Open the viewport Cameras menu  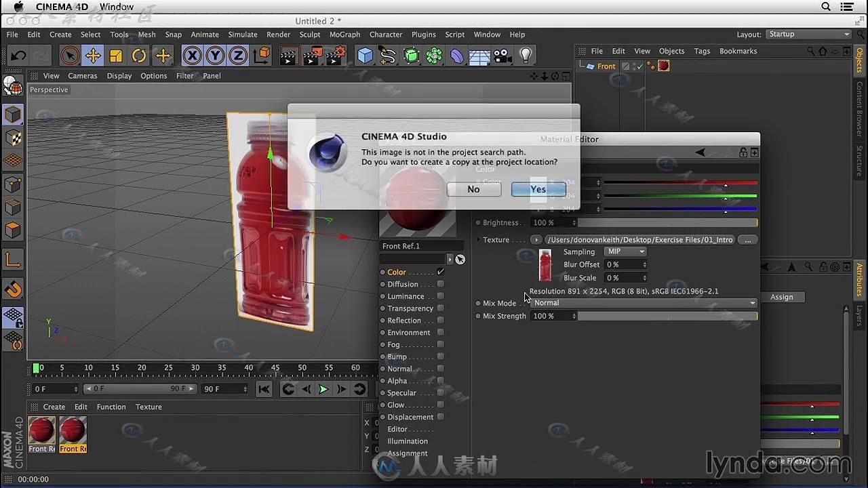[x=82, y=76]
